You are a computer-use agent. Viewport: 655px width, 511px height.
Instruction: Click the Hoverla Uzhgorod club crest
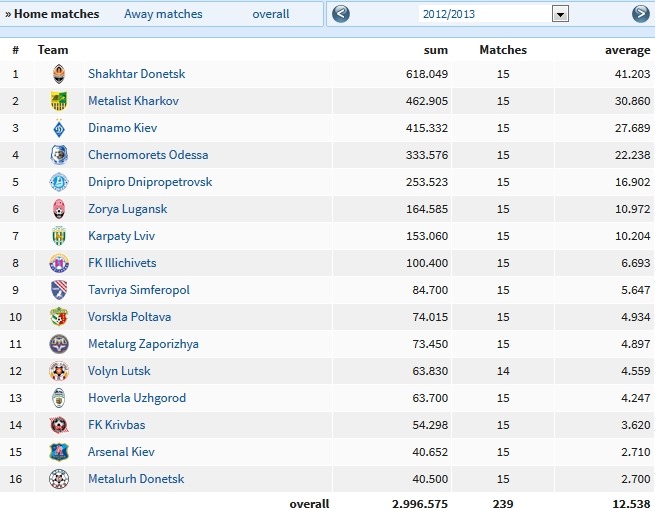pos(59,398)
